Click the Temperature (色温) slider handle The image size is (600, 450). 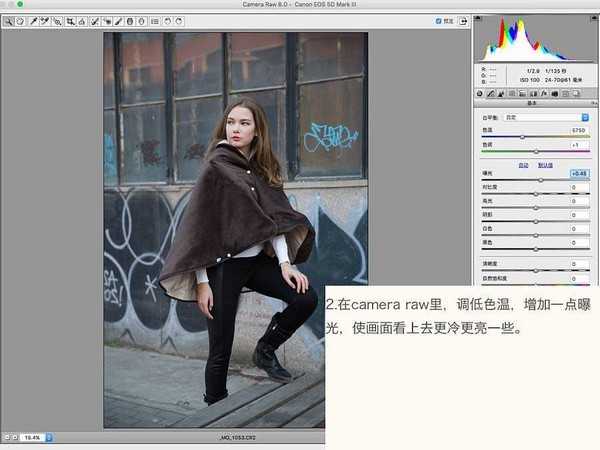pyautogui.click(x=523, y=137)
